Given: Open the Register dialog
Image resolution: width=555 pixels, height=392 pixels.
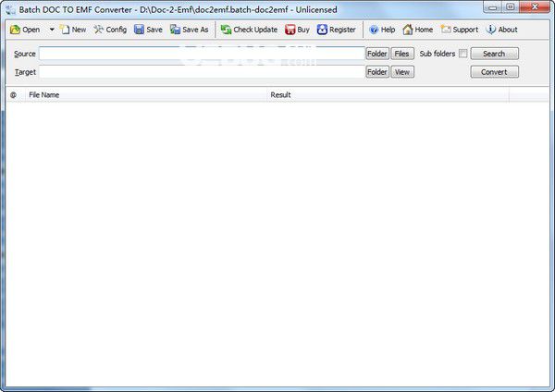Looking at the screenshot, I should tap(337, 30).
